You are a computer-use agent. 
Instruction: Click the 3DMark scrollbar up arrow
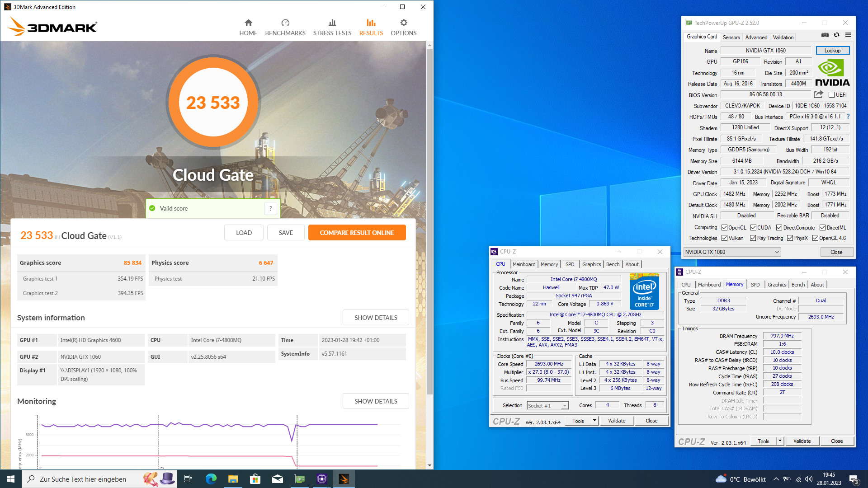pos(429,45)
